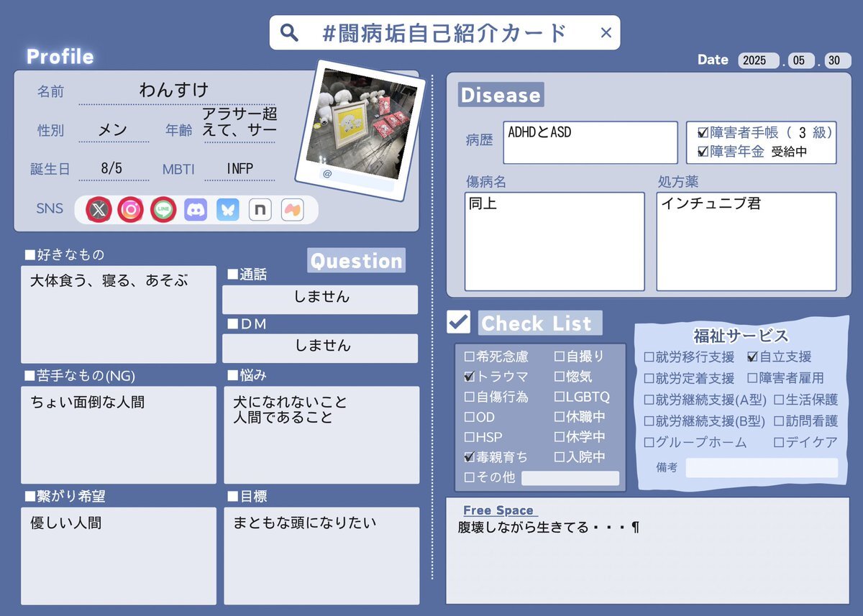Check the 訪問看護 checkbox
This screenshot has height=616, width=863.
tap(779, 422)
